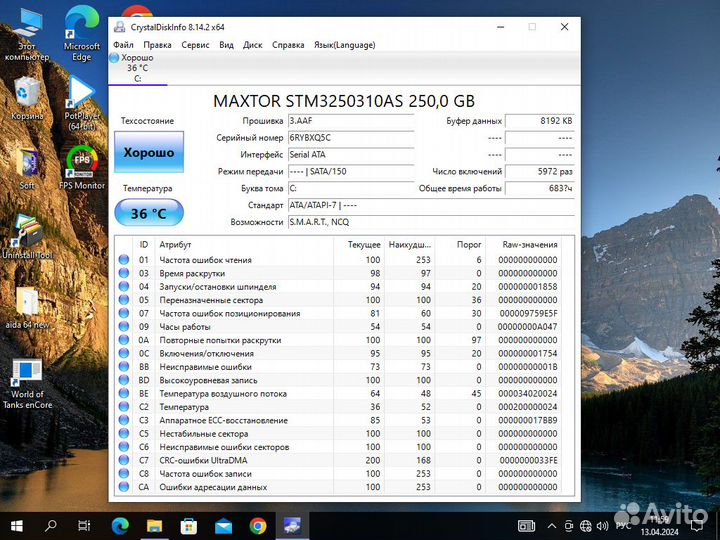Select Частота ошибок записи row

coord(338,473)
